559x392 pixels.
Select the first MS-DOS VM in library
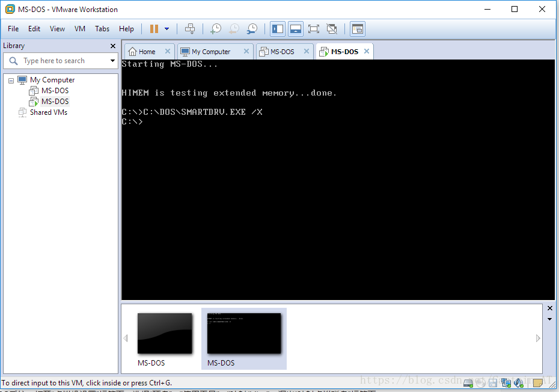(x=55, y=91)
